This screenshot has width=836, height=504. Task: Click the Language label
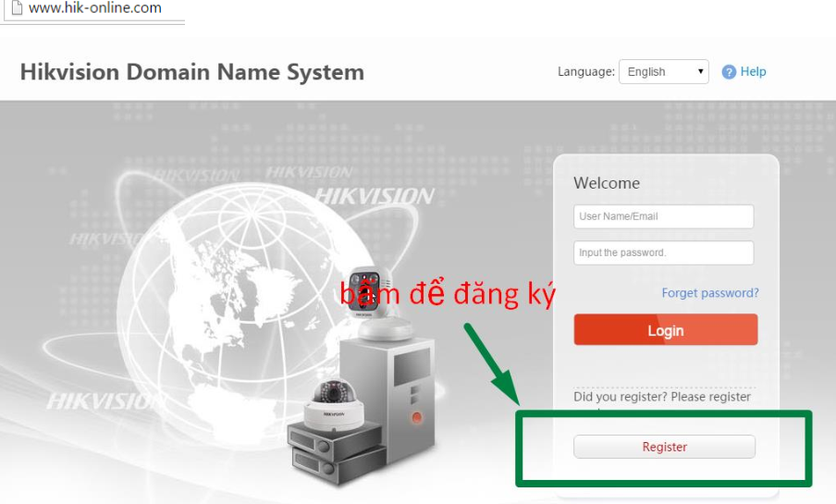[x=586, y=71]
